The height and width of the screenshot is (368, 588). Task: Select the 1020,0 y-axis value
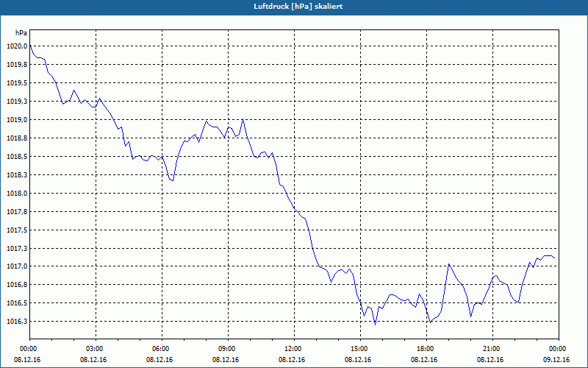(17, 46)
